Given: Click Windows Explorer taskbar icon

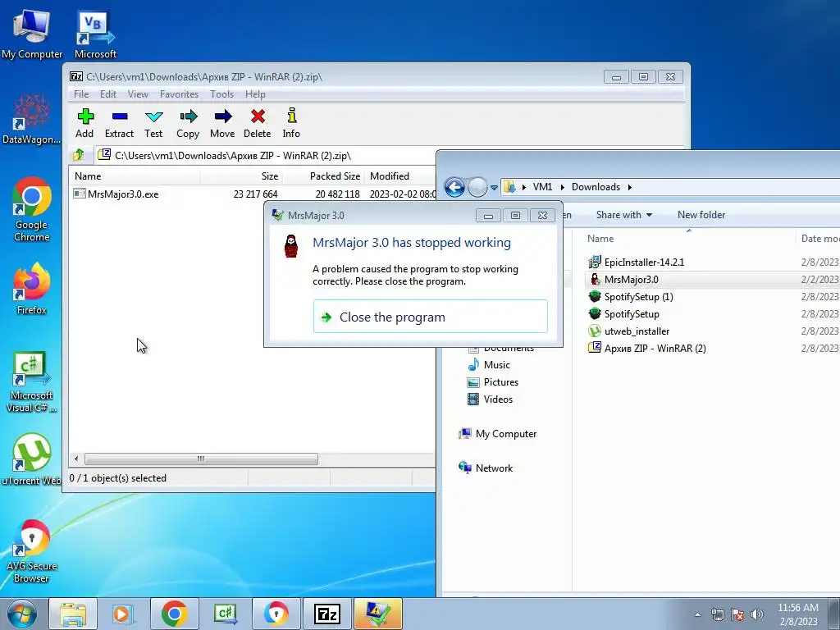Looking at the screenshot, I should click(73, 614).
